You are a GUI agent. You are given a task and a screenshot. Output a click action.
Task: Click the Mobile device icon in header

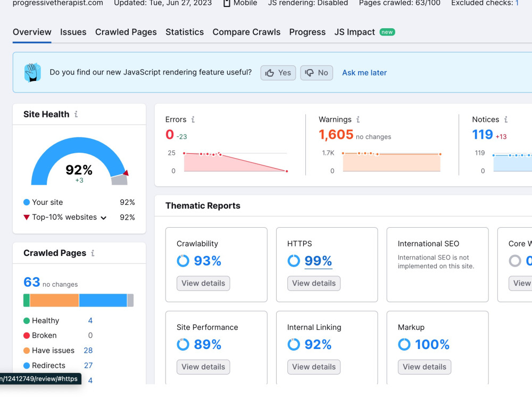227,3
